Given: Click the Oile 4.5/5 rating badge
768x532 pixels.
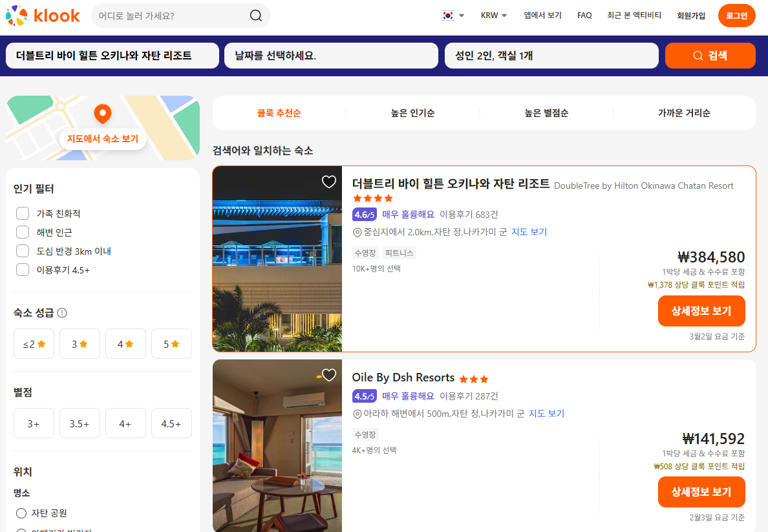Looking at the screenshot, I should pyautogui.click(x=365, y=396).
